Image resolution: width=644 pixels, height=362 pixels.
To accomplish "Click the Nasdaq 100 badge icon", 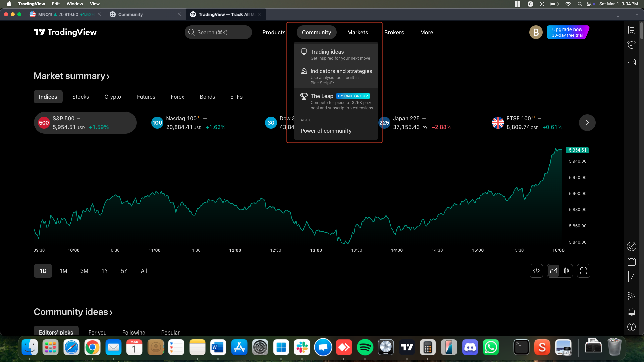I will point(157,123).
